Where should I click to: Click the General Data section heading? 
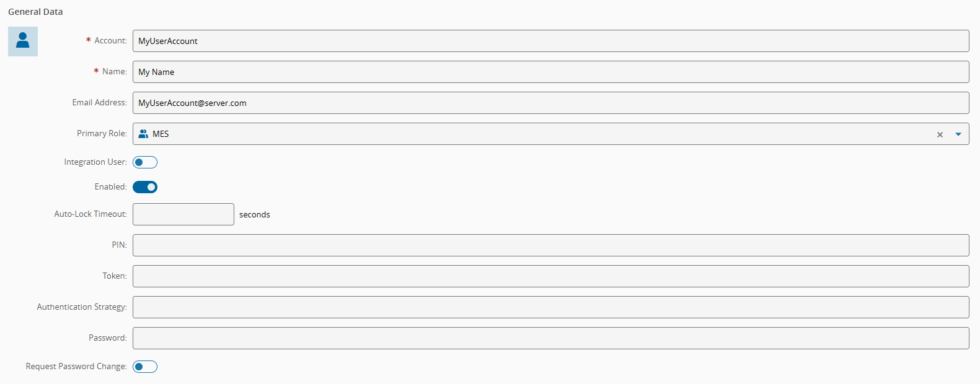tap(35, 12)
